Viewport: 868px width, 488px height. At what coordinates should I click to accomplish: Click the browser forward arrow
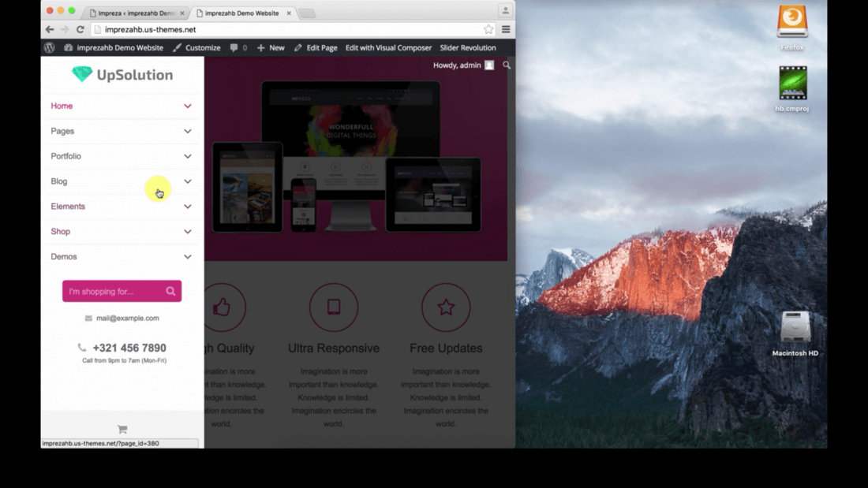click(x=65, y=29)
